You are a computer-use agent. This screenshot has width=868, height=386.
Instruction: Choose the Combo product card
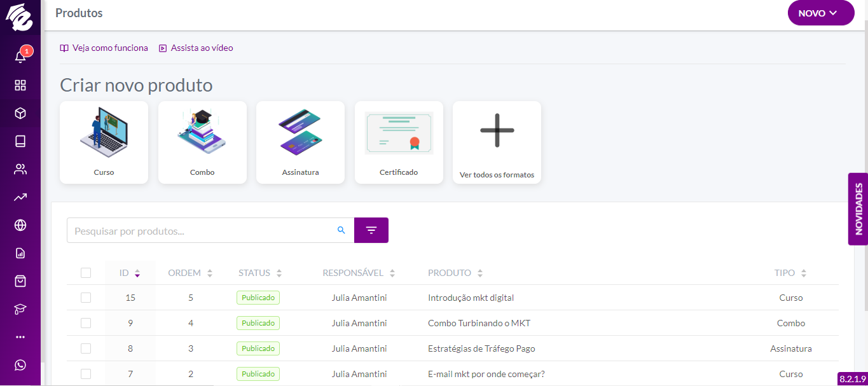[x=202, y=142]
